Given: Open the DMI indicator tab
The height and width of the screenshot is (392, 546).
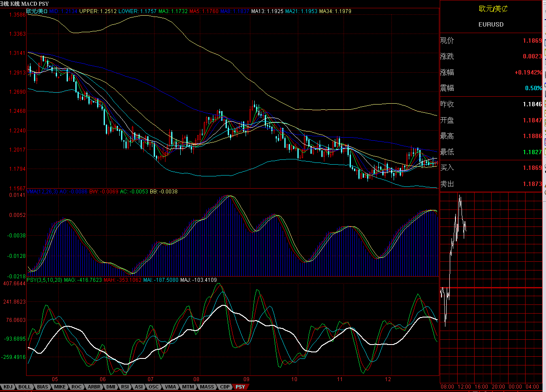Looking at the screenshot, I should (111, 387).
